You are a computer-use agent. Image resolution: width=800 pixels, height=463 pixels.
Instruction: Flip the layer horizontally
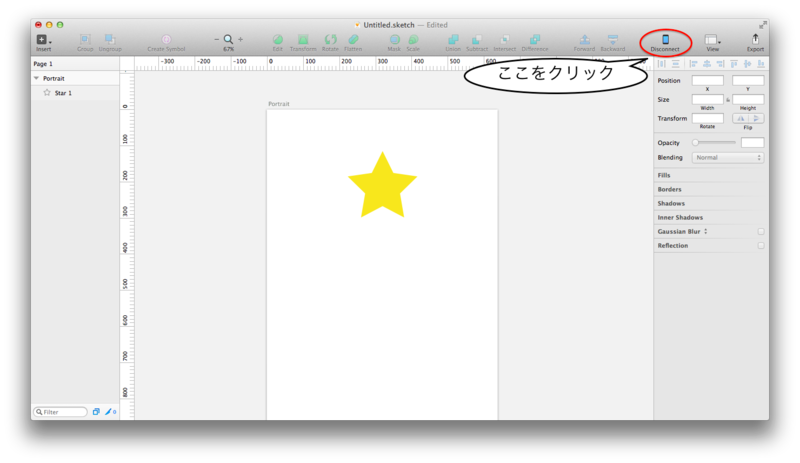(740, 118)
